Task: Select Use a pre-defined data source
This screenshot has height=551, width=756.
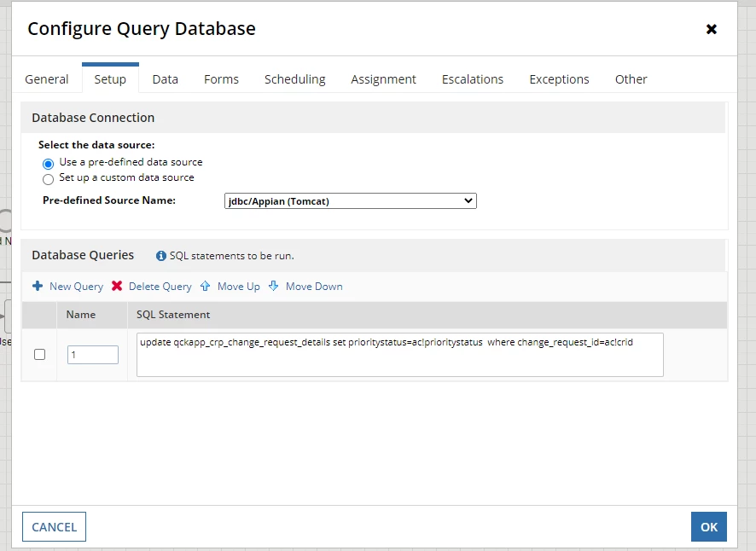Action: 48,164
